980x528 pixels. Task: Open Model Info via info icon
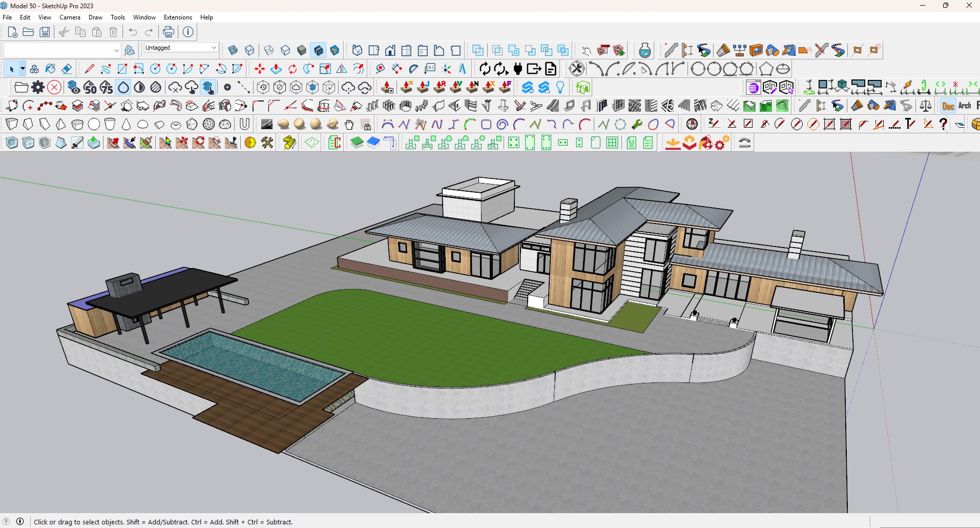pyautogui.click(x=188, y=32)
